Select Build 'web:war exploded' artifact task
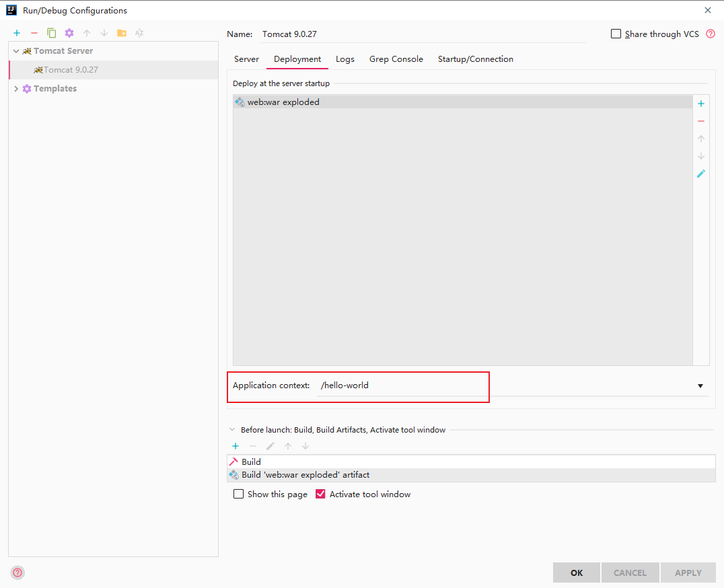 (x=471, y=475)
